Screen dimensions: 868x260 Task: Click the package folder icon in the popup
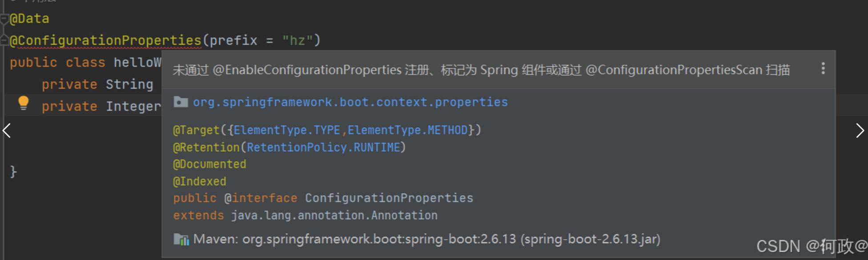tap(181, 102)
